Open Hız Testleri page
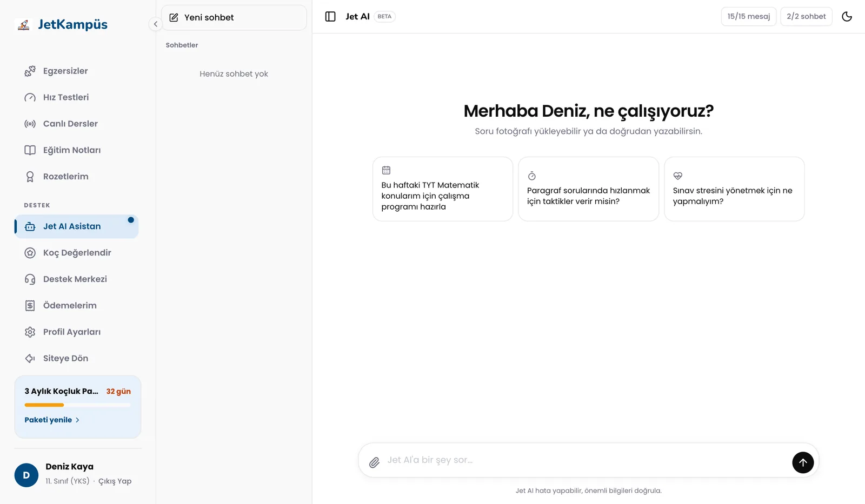The image size is (865, 504). pyautogui.click(x=77, y=97)
